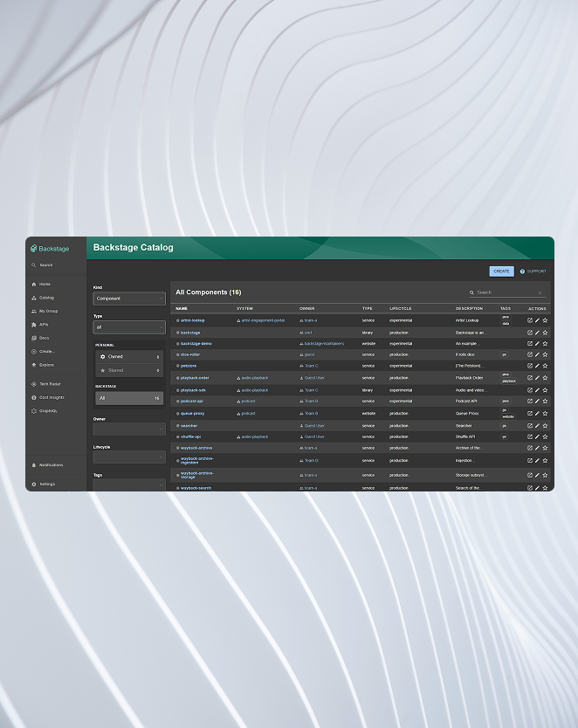The image size is (578, 728).
Task: Click the website tag on queue-proxy
Action: (x=508, y=416)
